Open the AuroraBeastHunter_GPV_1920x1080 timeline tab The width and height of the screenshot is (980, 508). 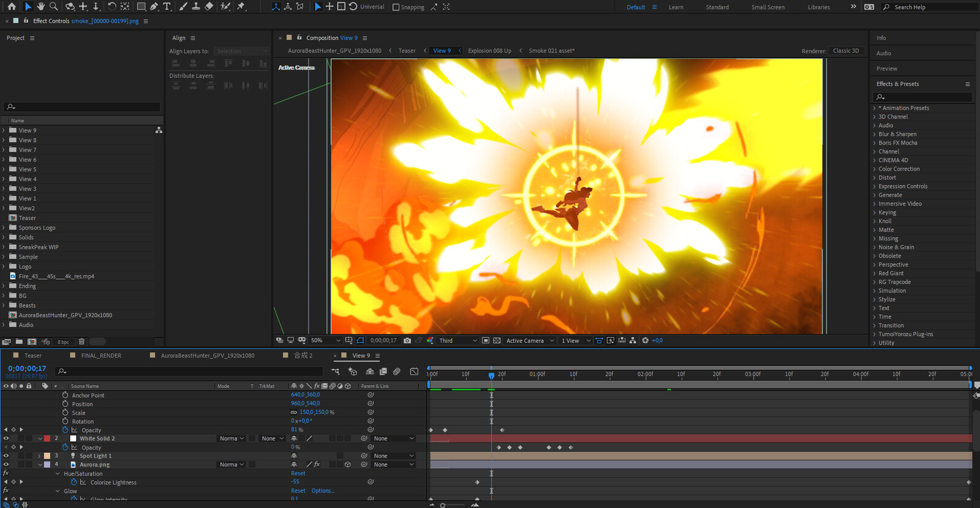(208, 356)
